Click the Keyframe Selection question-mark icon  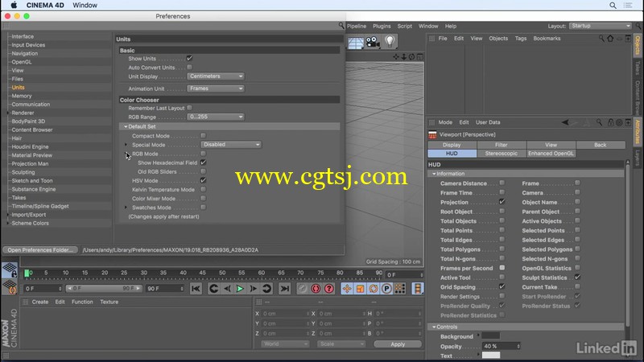329,289
